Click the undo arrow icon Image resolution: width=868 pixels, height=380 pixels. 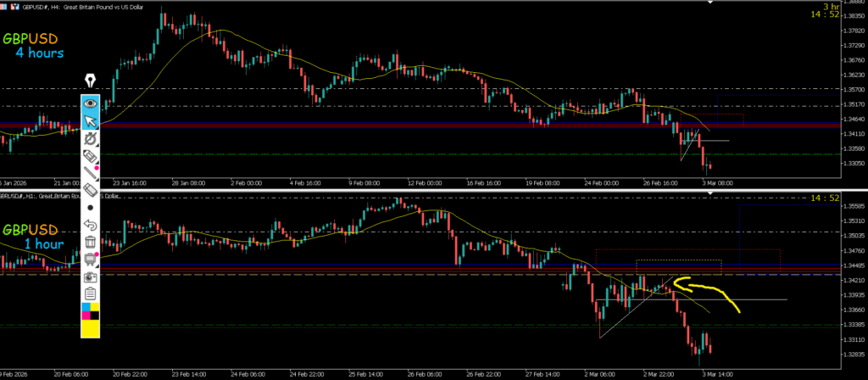tap(91, 226)
